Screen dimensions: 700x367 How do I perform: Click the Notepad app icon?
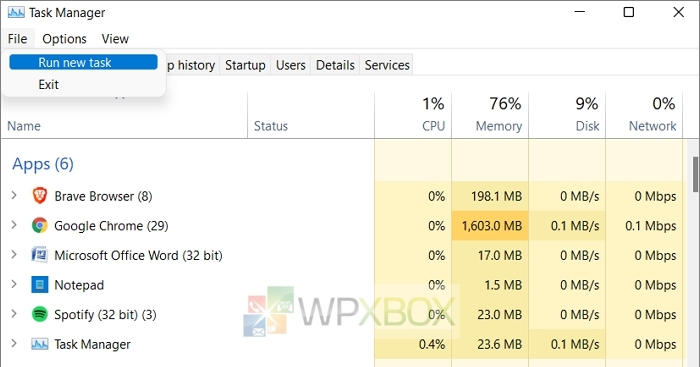pos(40,285)
